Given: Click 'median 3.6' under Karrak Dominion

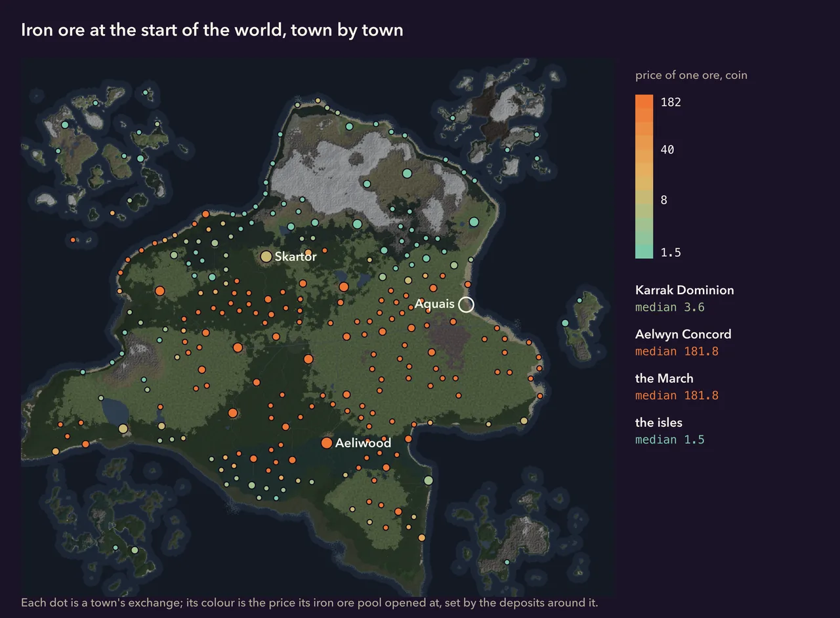Looking at the screenshot, I should [x=670, y=307].
